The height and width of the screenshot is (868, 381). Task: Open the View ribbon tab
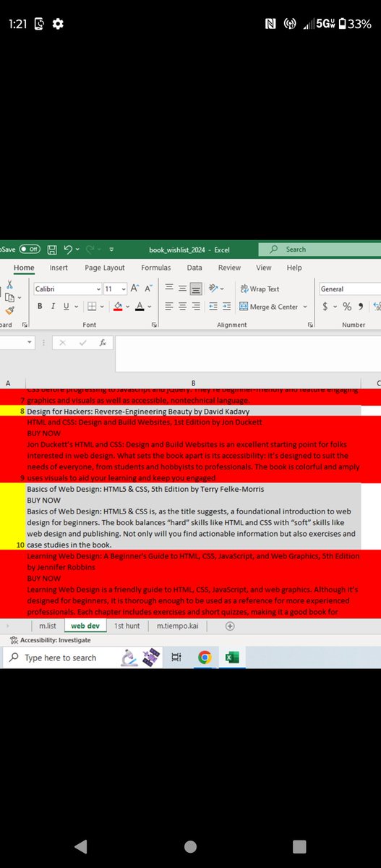pos(264,268)
